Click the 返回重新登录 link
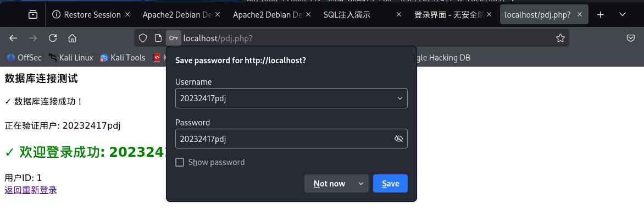 click(31, 190)
